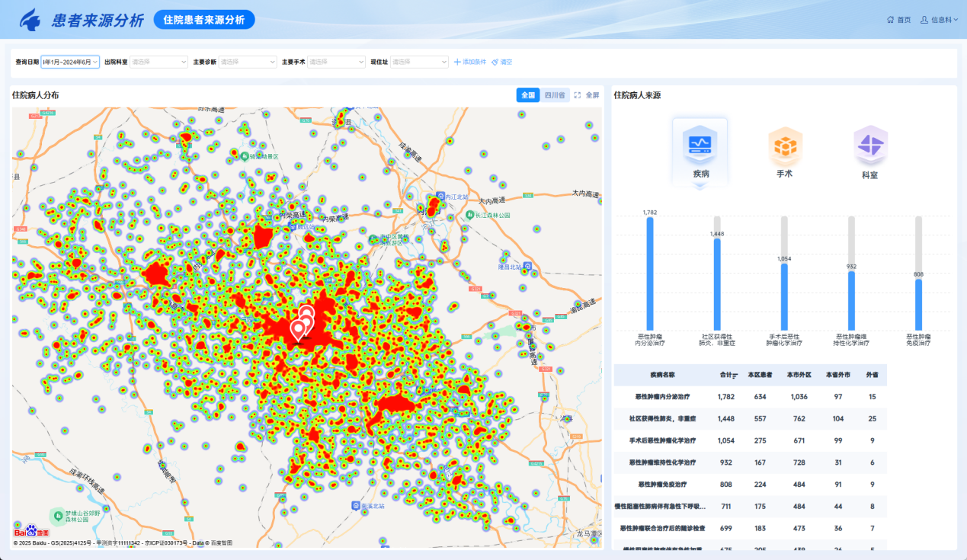Image resolution: width=967 pixels, height=560 pixels.
Task: Select the orange 手术 category icon
Action: [784, 146]
